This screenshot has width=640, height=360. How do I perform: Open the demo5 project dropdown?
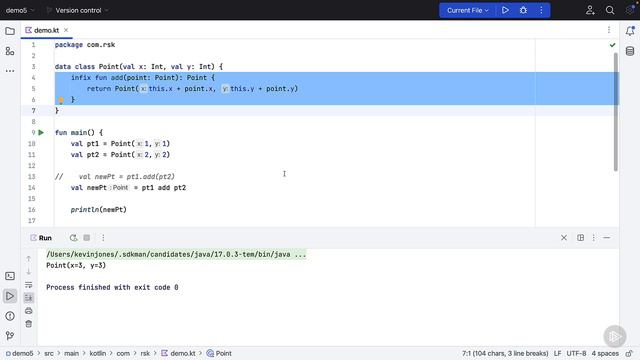pos(20,10)
